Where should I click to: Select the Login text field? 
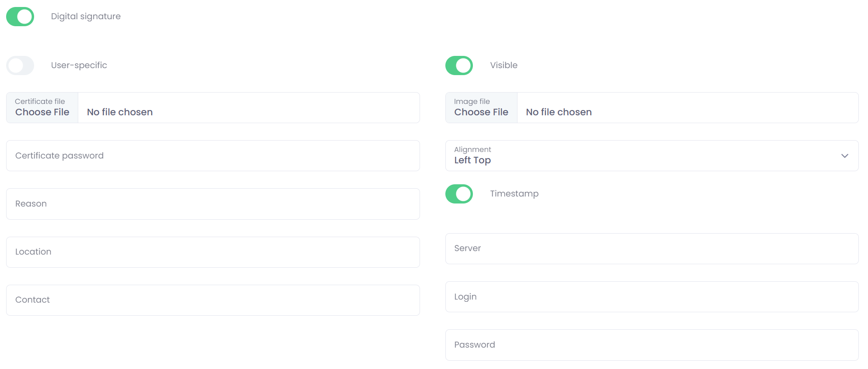tap(652, 297)
